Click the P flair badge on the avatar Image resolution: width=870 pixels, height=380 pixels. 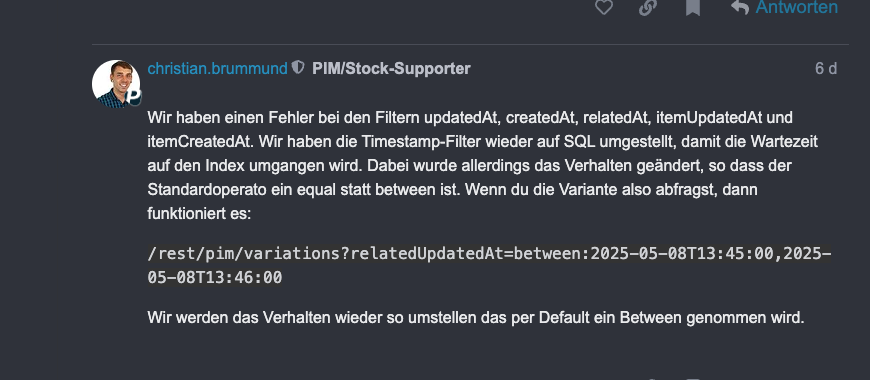(x=133, y=97)
